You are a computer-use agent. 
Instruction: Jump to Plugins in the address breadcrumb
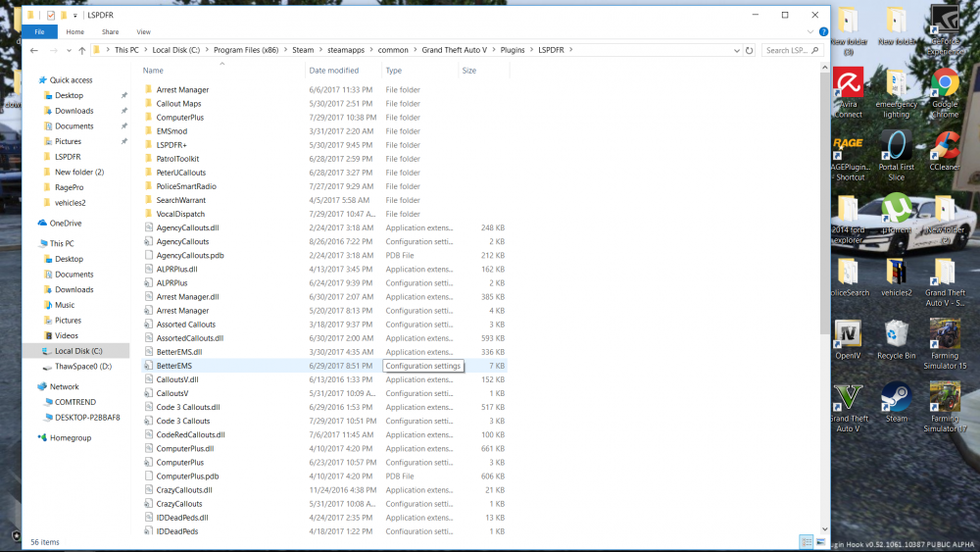click(513, 50)
